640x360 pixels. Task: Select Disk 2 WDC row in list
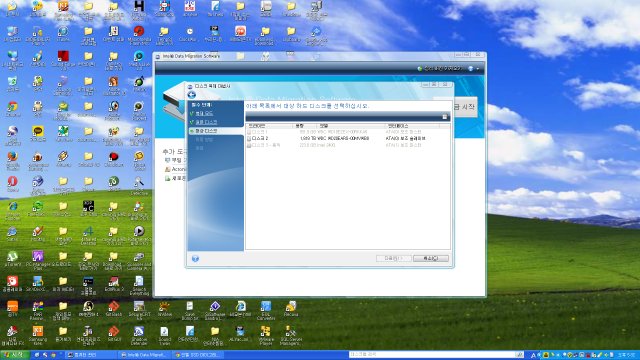[348, 138]
